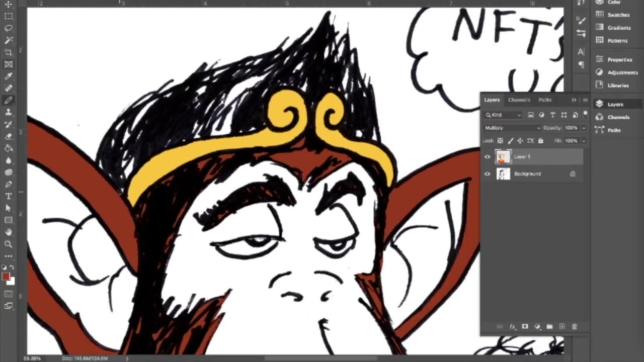Select the Crop tool
The width and height of the screenshot is (644, 362).
(x=9, y=52)
